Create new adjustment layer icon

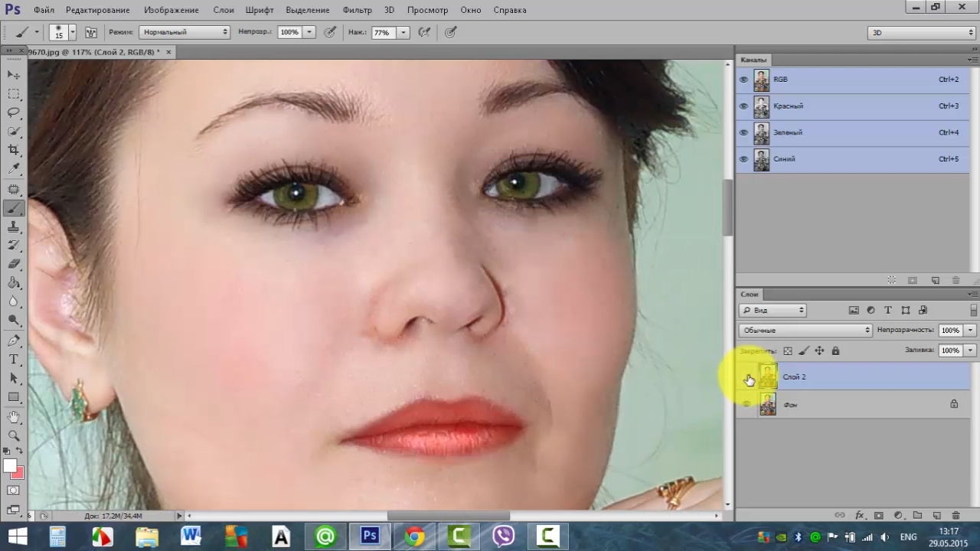pyautogui.click(x=898, y=516)
